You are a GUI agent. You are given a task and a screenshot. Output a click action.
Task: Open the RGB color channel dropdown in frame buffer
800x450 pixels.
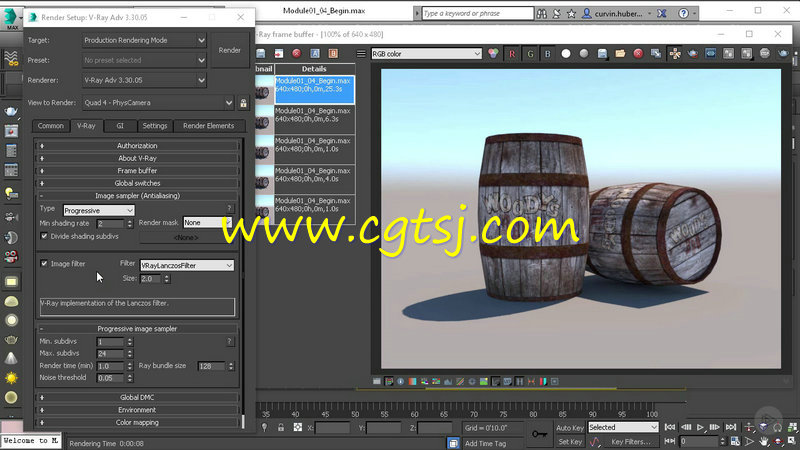point(426,54)
